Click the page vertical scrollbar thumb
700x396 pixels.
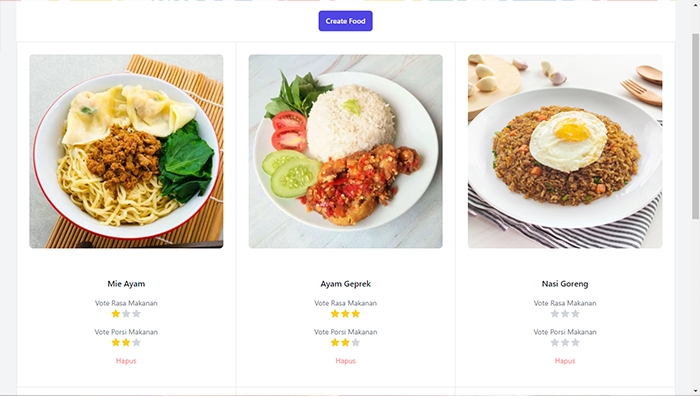(x=696, y=126)
